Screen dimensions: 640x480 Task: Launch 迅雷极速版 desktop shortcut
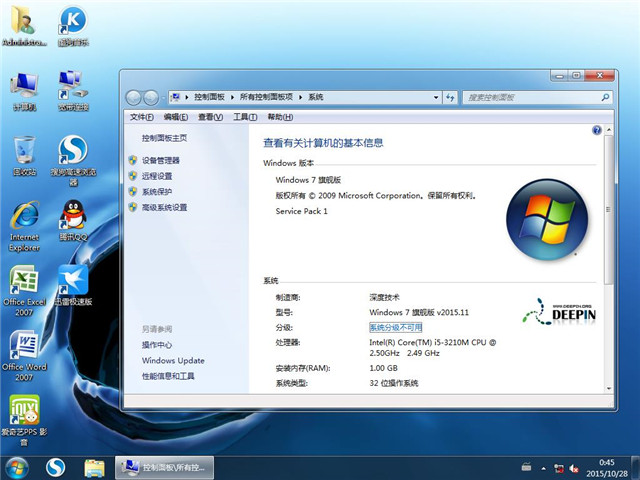pyautogui.click(x=73, y=285)
